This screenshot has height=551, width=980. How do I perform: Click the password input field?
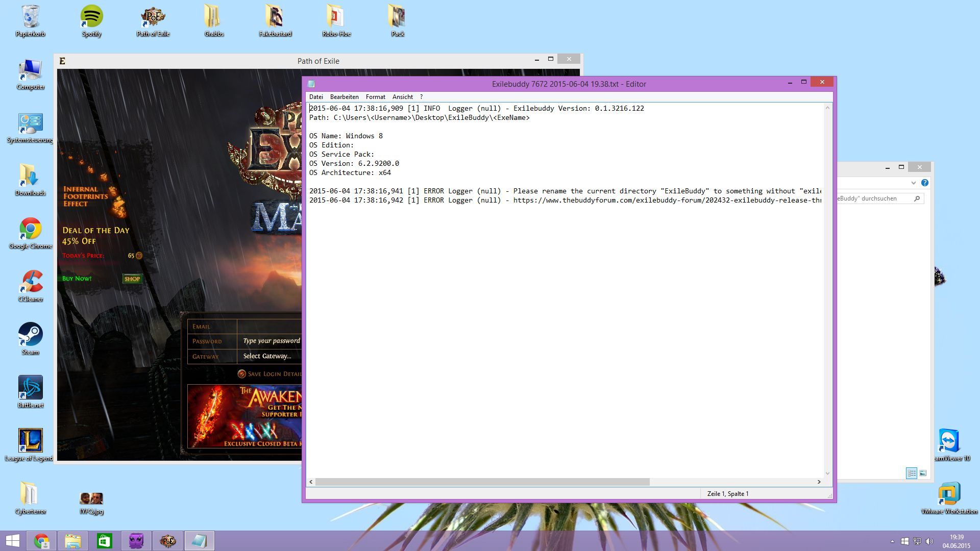271,341
